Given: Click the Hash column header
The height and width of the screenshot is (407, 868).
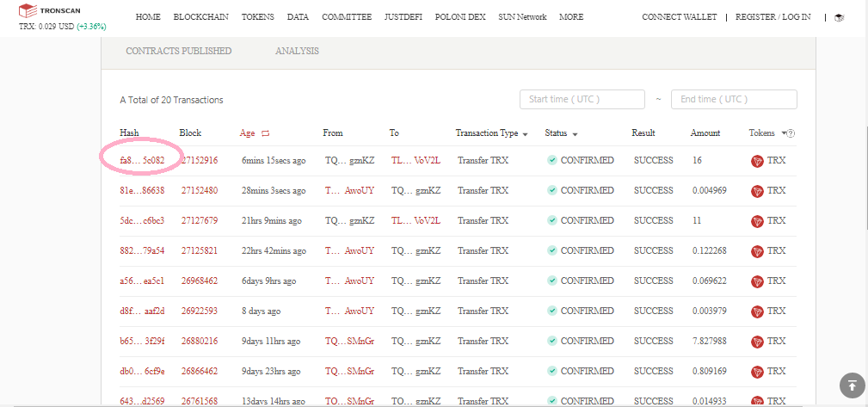Looking at the screenshot, I should point(130,133).
